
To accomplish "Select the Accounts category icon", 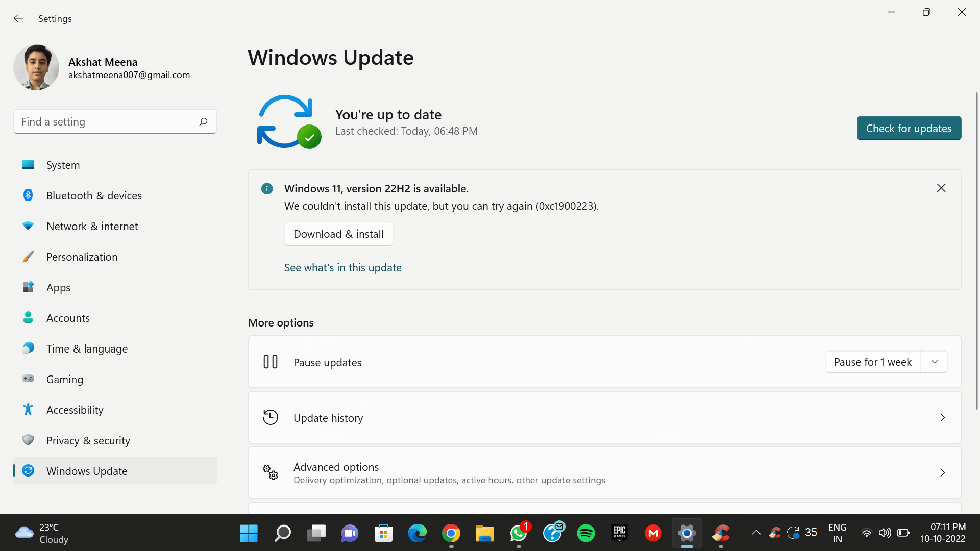I will 28,317.
